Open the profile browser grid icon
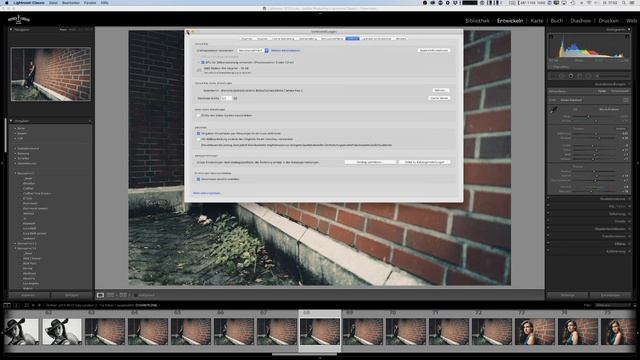 click(626, 100)
